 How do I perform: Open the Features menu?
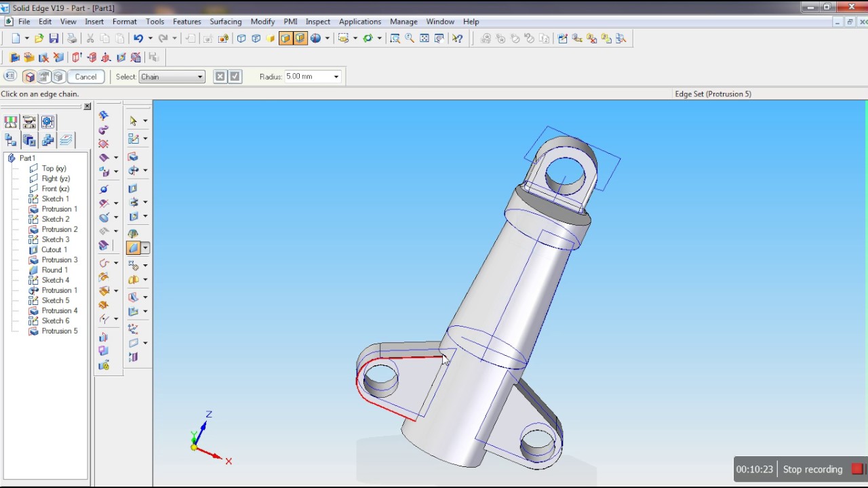[186, 22]
